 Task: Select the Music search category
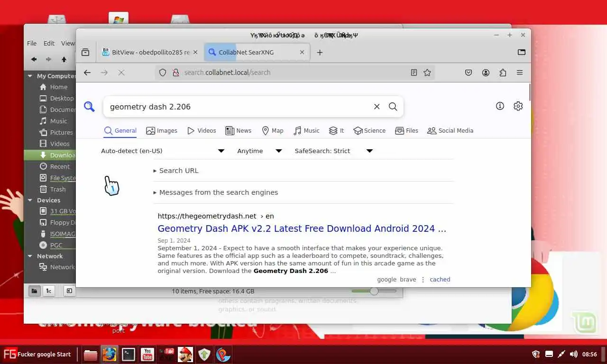(306, 131)
